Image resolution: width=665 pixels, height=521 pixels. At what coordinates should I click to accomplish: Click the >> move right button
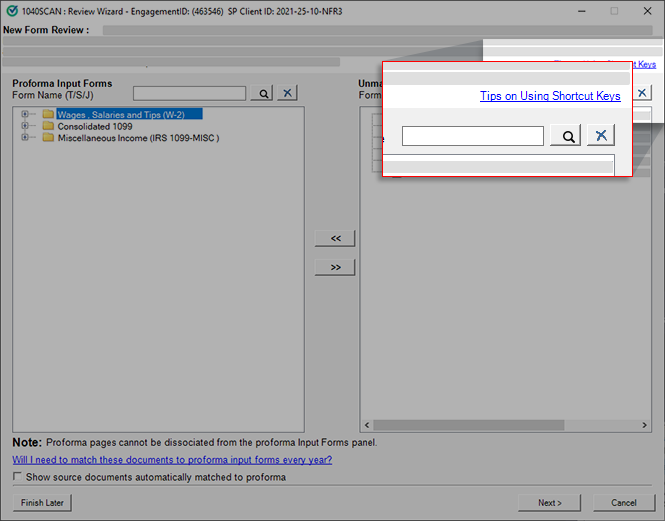(x=335, y=267)
